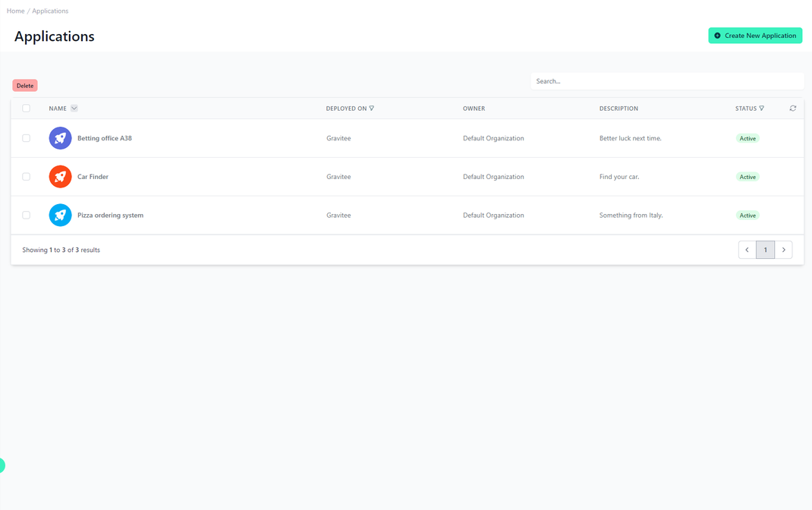
Task: Go to previous page with left arrow
Action: (747, 249)
